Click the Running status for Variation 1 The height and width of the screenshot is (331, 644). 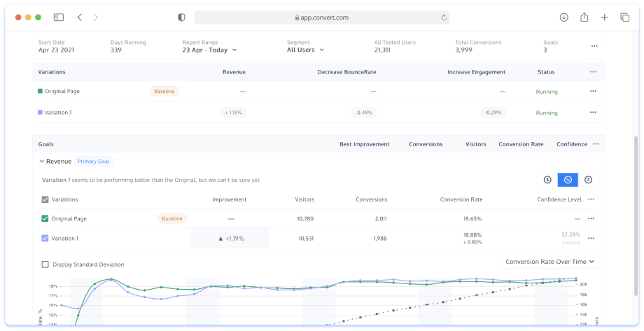tap(547, 113)
